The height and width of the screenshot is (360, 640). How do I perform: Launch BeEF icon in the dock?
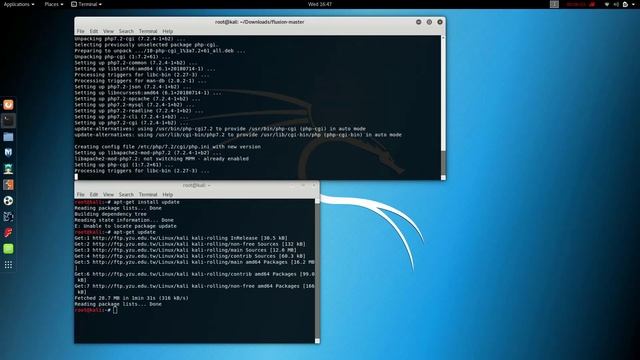[x=8, y=216]
